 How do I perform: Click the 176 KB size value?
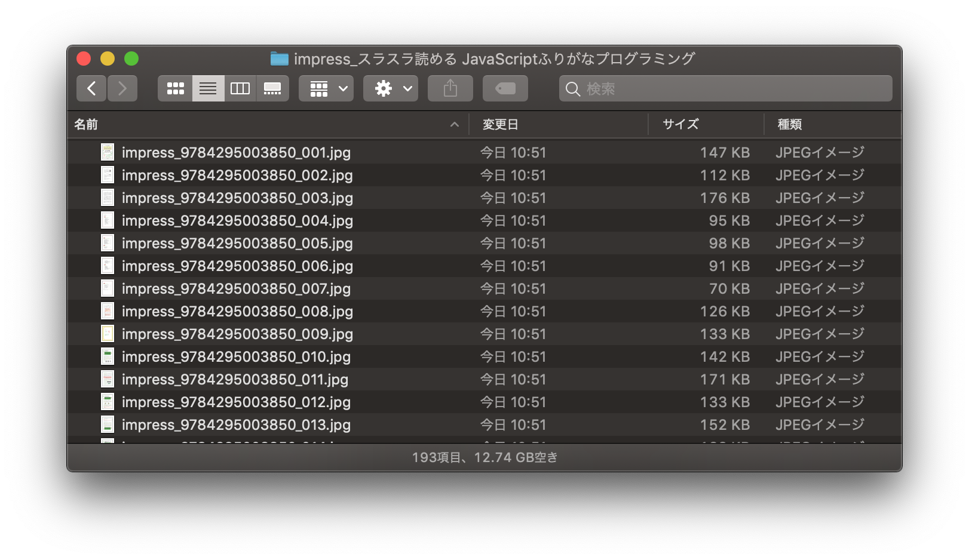(x=725, y=198)
